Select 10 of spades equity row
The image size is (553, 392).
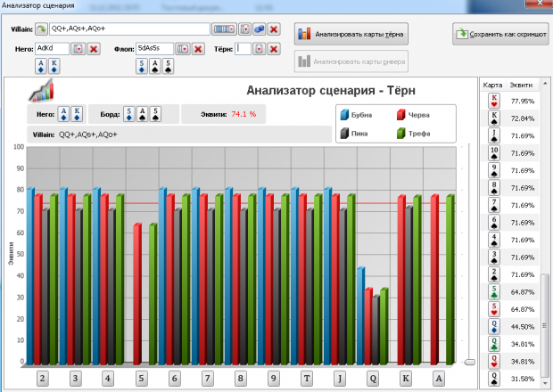click(x=510, y=153)
